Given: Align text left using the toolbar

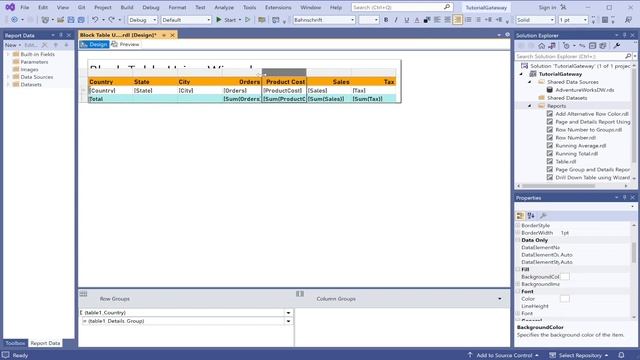Looking at the screenshot, I should pos(437,20).
